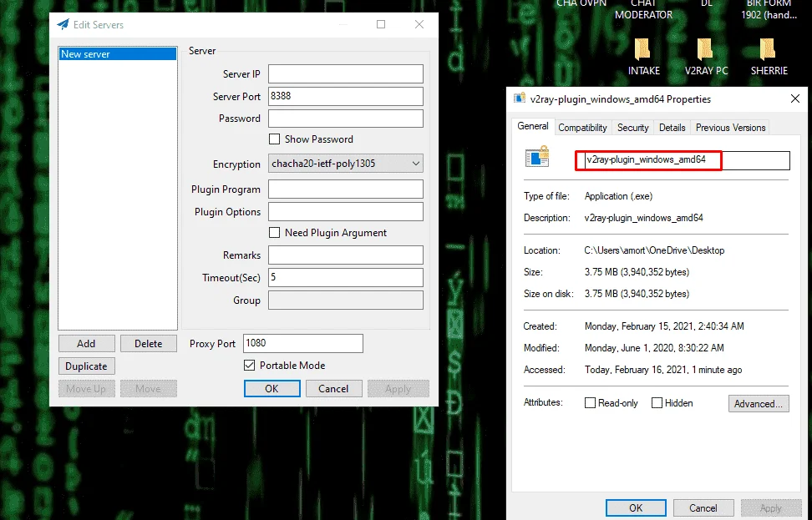Tick the Read-only attribute checkbox

pyautogui.click(x=590, y=402)
